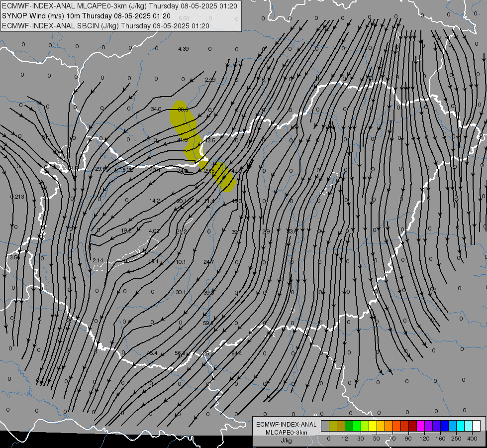Click the legend tick label 250

tap(456, 439)
